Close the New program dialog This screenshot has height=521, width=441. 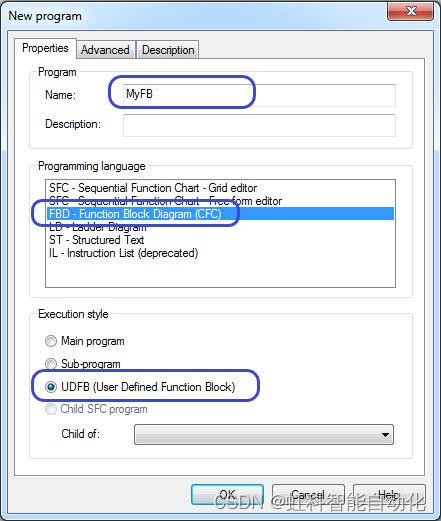(x=411, y=11)
